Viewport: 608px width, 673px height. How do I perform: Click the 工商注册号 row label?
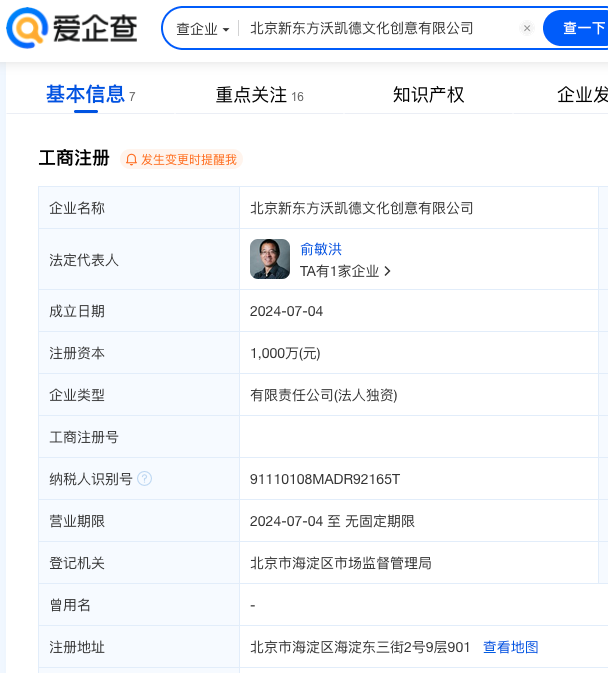coord(84,437)
